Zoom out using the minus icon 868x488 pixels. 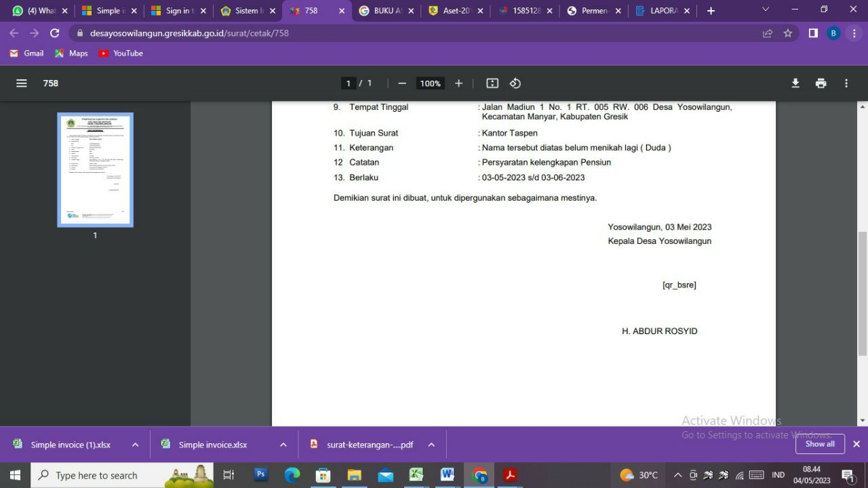pos(401,83)
